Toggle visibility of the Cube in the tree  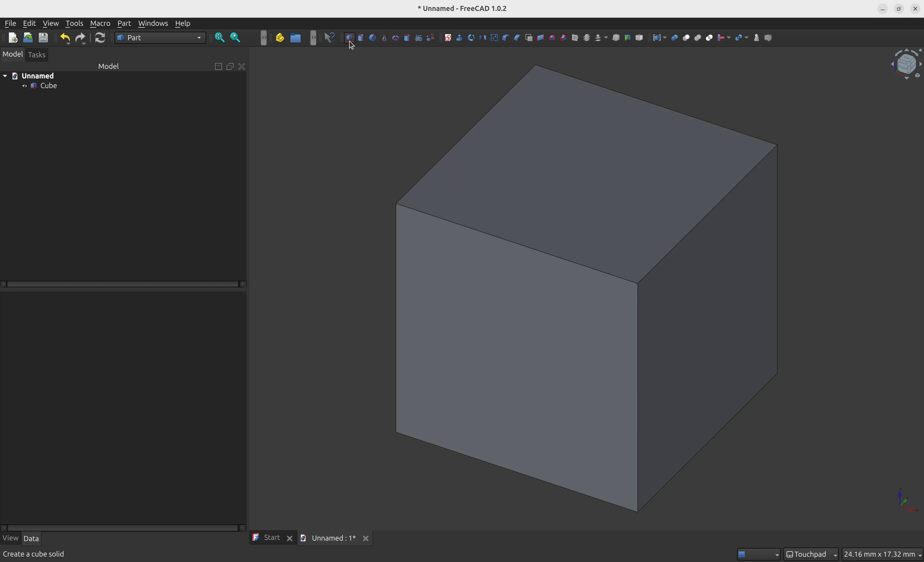[x=24, y=86]
